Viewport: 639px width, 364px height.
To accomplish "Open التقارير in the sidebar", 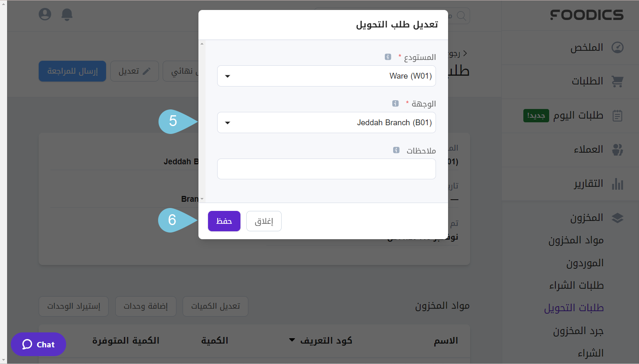I will [588, 183].
